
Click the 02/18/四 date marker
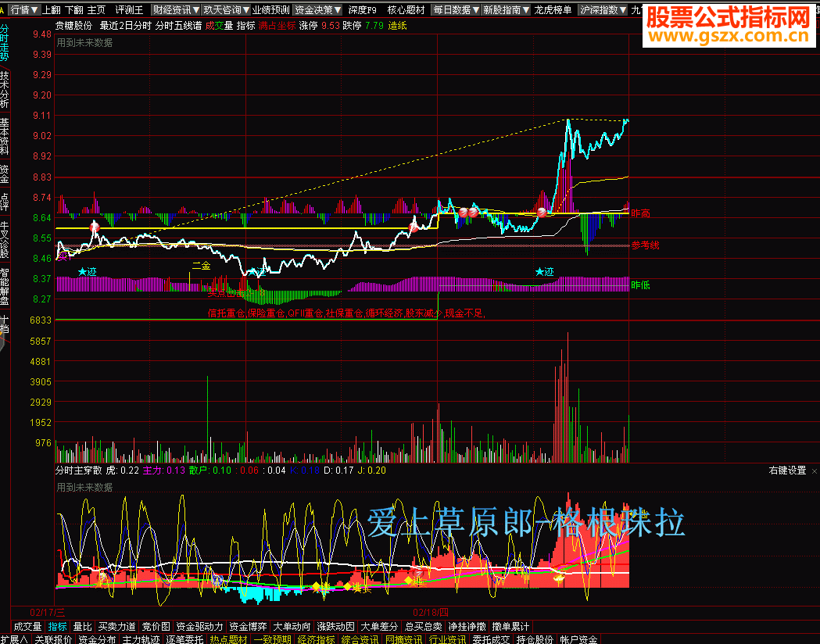click(x=431, y=612)
